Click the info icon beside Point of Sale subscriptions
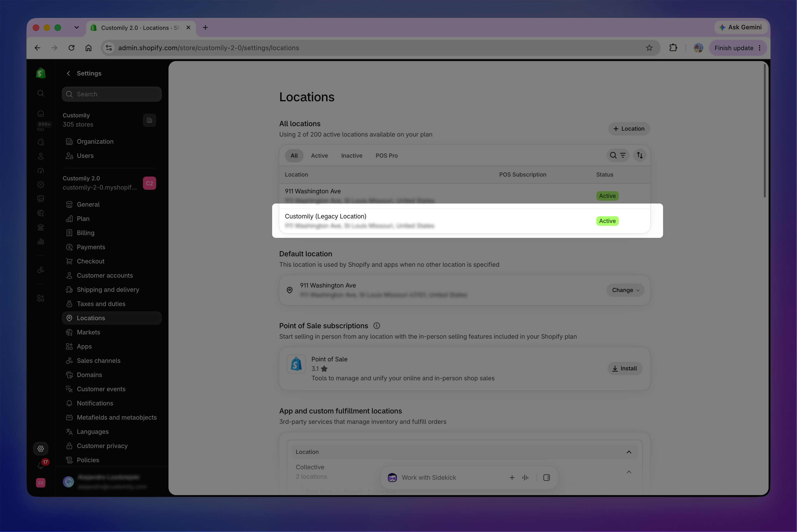 [377, 326]
